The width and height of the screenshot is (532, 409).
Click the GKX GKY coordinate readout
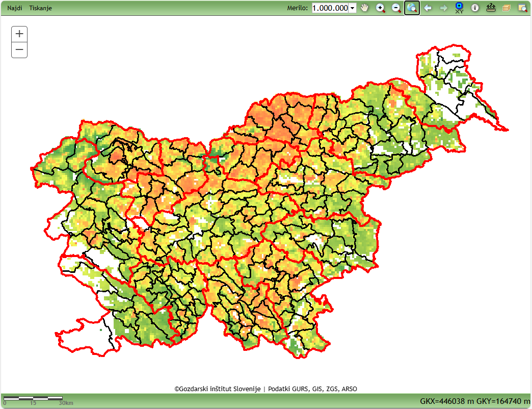coord(475,401)
